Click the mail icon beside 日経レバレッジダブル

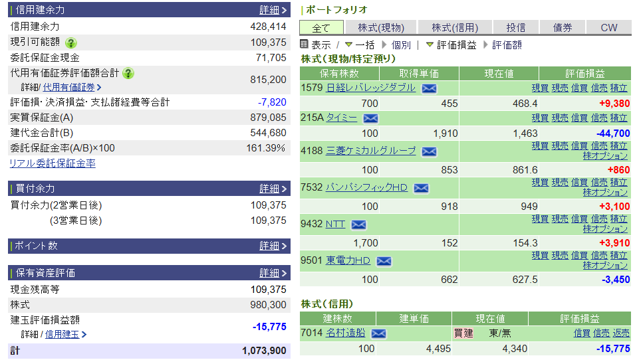(x=429, y=88)
